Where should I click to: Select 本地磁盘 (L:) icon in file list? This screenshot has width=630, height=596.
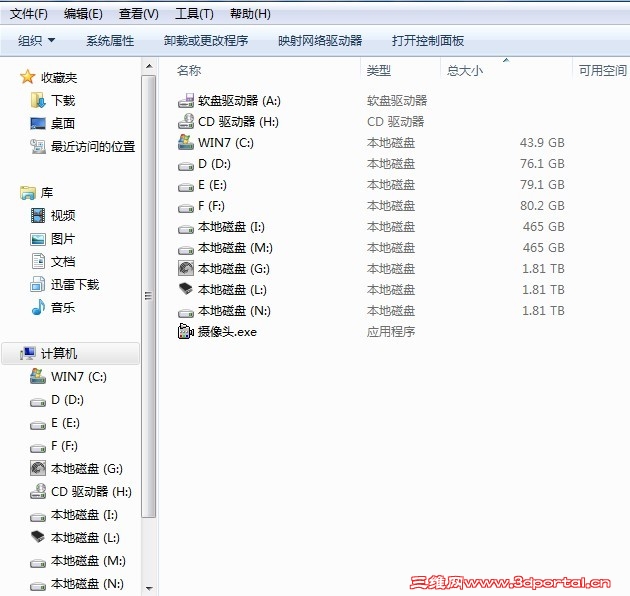click(x=186, y=289)
